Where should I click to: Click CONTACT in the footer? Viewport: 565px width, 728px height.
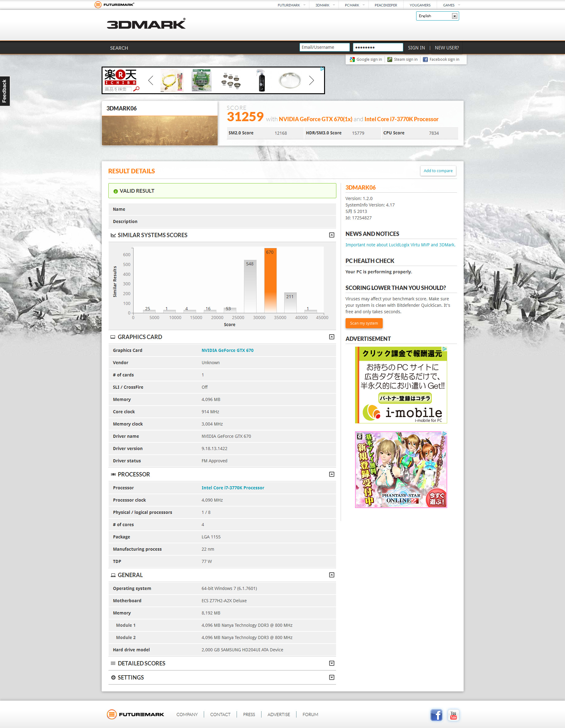pyautogui.click(x=220, y=714)
